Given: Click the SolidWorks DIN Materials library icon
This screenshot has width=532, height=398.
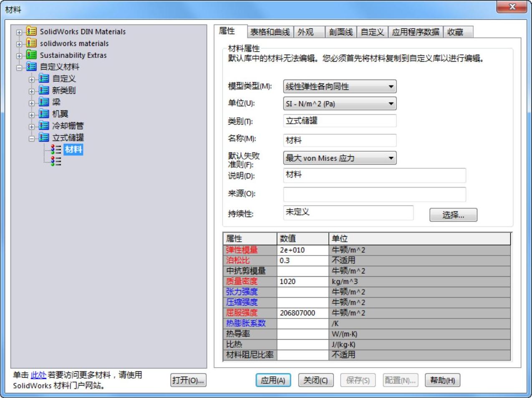Looking at the screenshot, I should (31, 31).
